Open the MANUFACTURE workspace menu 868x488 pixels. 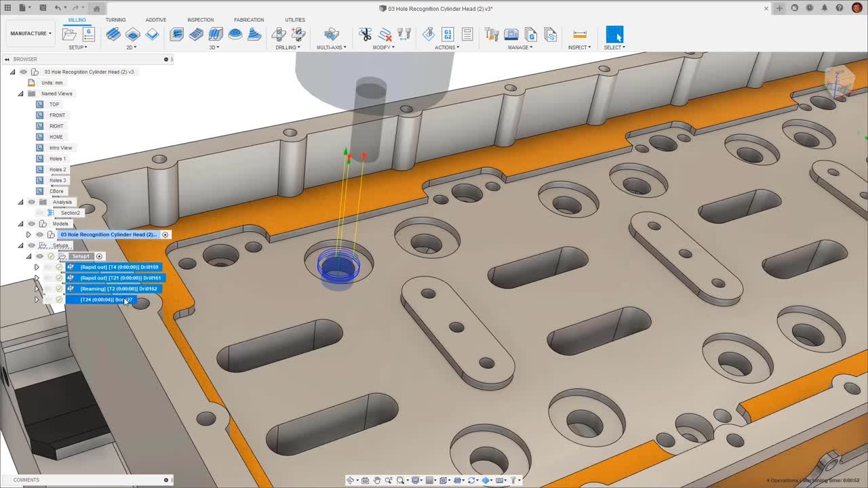coord(30,33)
